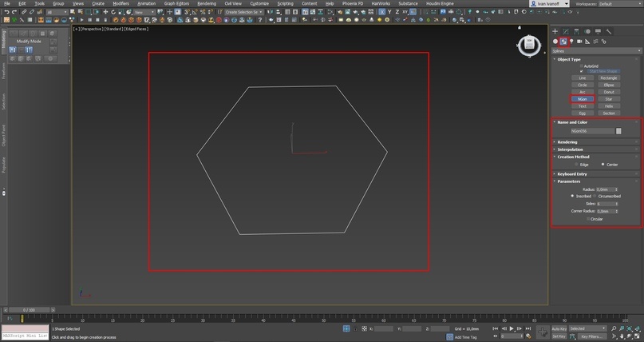The width and height of the screenshot is (644, 342).
Task: Click the Line shape button
Action: pos(583,78)
